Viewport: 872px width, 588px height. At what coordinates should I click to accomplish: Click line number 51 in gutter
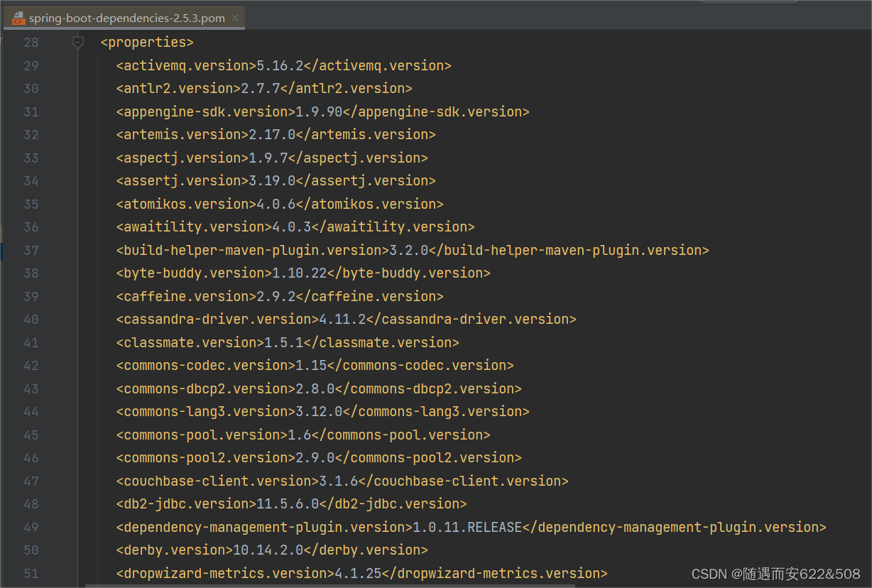point(31,573)
